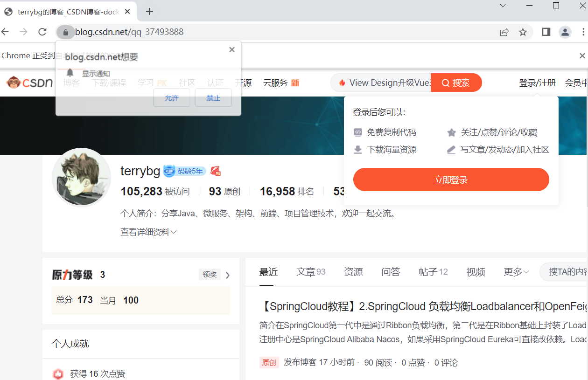The height and width of the screenshot is (380, 588).
Task: Click the 105,283 被访问 stat
Action: [x=155, y=192]
